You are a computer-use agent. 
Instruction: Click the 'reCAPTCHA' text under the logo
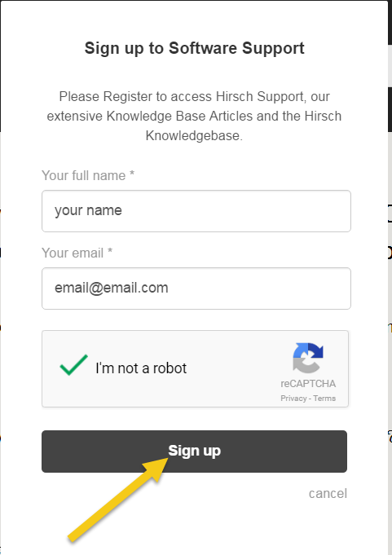(308, 384)
